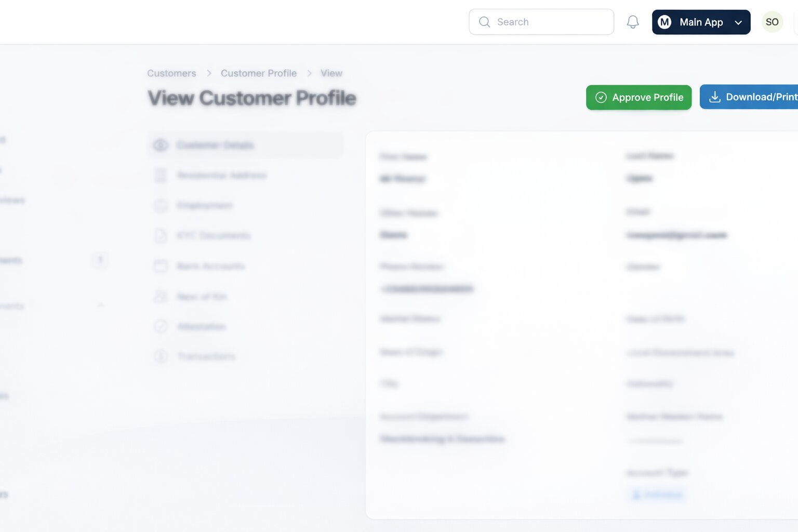Open the SO user avatar menu
Image resolution: width=798 pixels, height=532 pixels.
772,22
